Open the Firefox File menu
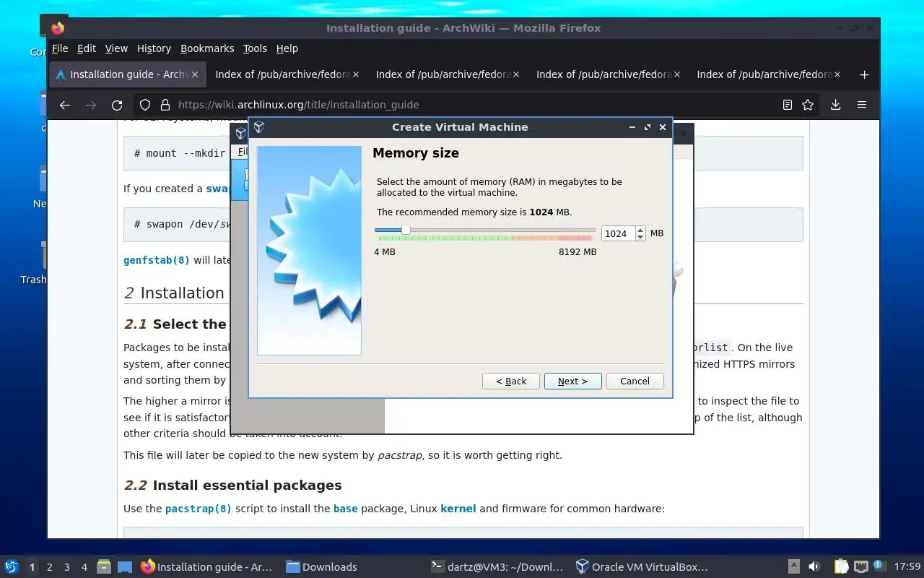Screen dimensions: 924x578 (x=60, y=48)
